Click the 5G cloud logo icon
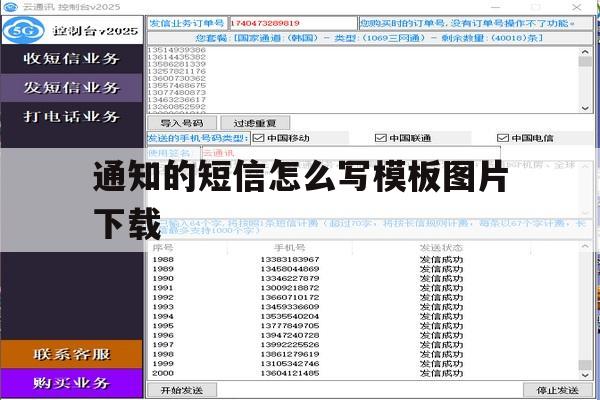The image size is (600, 400). point(24,30)
